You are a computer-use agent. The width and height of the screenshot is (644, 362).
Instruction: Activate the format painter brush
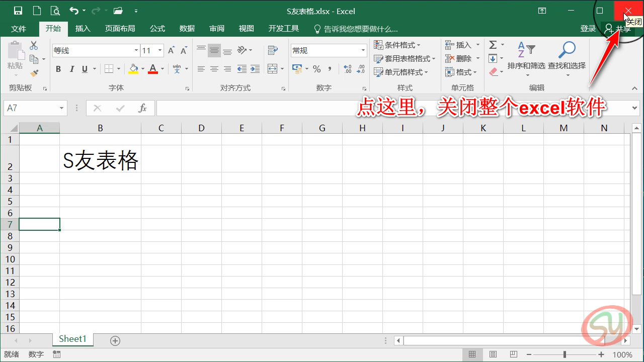(34, 73)
